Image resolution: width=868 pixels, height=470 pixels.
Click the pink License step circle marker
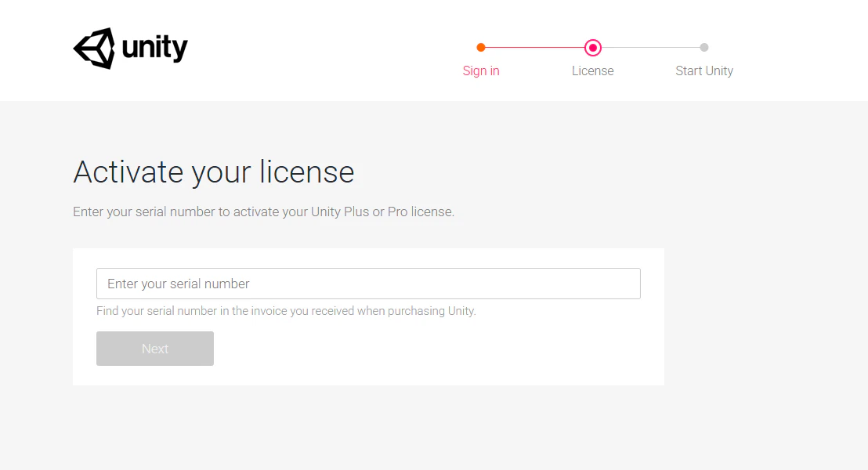593,48
